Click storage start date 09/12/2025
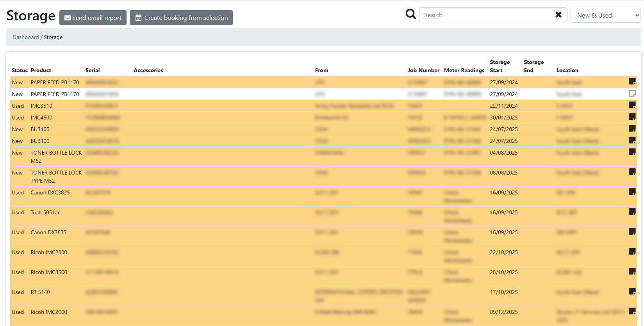644x326 pixels. tap(504, 312)
